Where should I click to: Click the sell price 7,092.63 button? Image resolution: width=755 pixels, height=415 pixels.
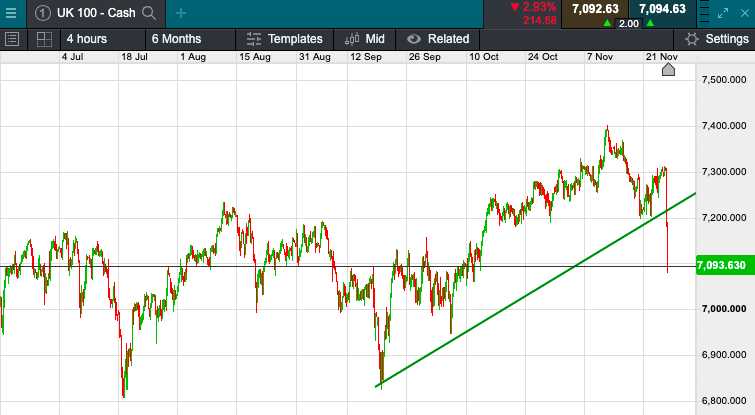594,9
